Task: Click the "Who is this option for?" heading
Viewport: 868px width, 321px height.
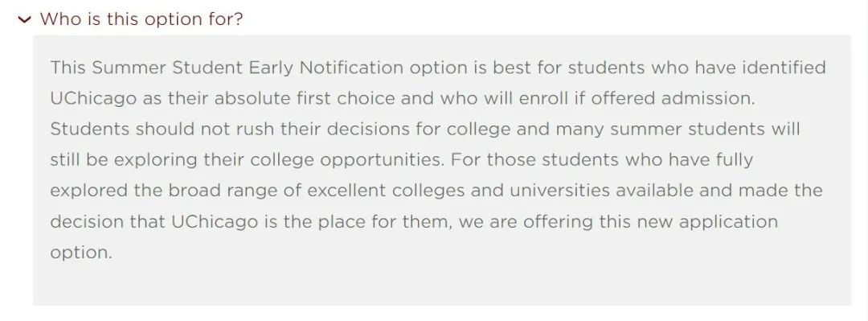Action: (141, 19)
